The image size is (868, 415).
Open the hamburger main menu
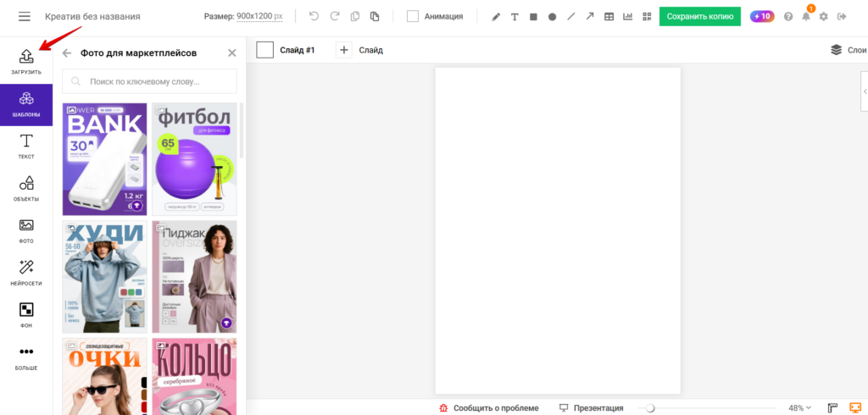(x=25, y=17)
